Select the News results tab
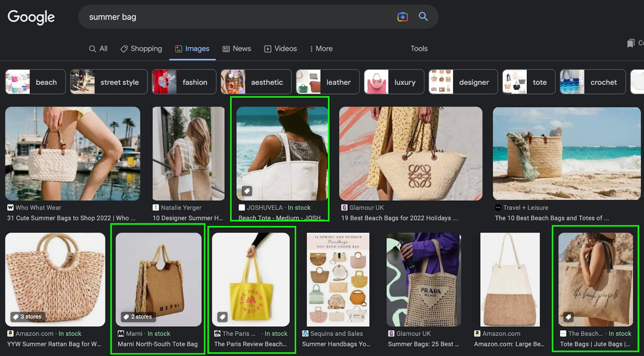This screenshot has height=356, width=644. point(237,49)
